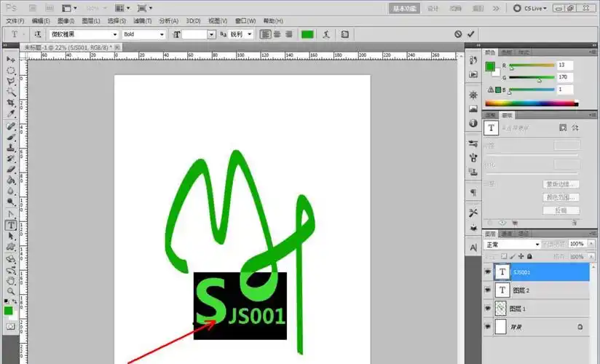
Task: Open the Character panel icon in dock
Action: tap(473, 248)
